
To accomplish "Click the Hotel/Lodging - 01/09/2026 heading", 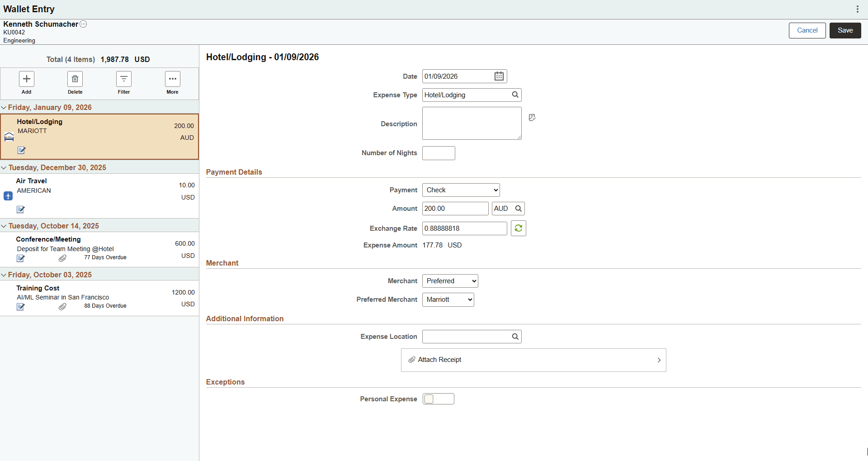I will click(263, 57).
